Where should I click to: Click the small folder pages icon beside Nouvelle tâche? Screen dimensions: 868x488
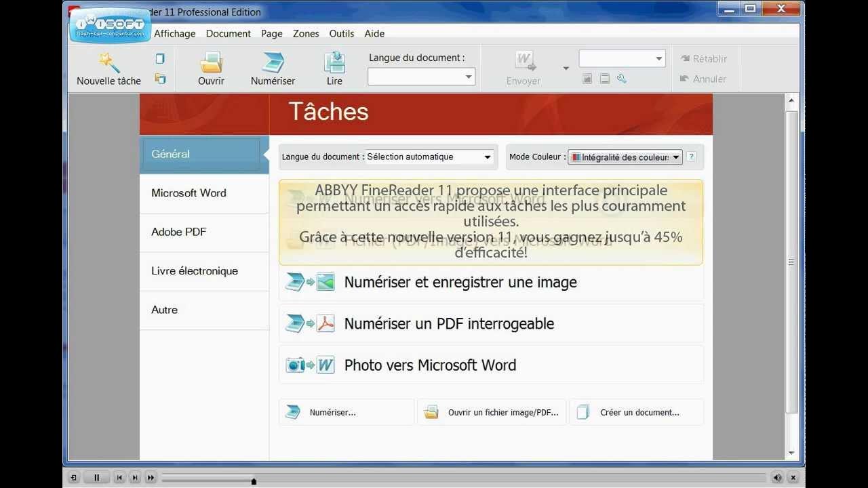pos(160,79)
